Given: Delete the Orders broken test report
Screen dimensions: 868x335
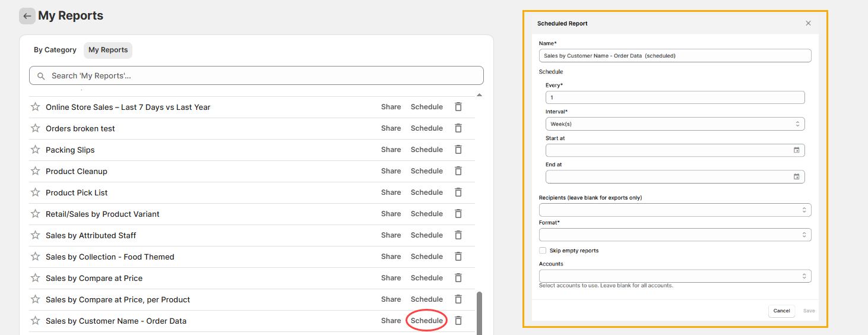Looking at the screenshot, I should pos(458,128).
